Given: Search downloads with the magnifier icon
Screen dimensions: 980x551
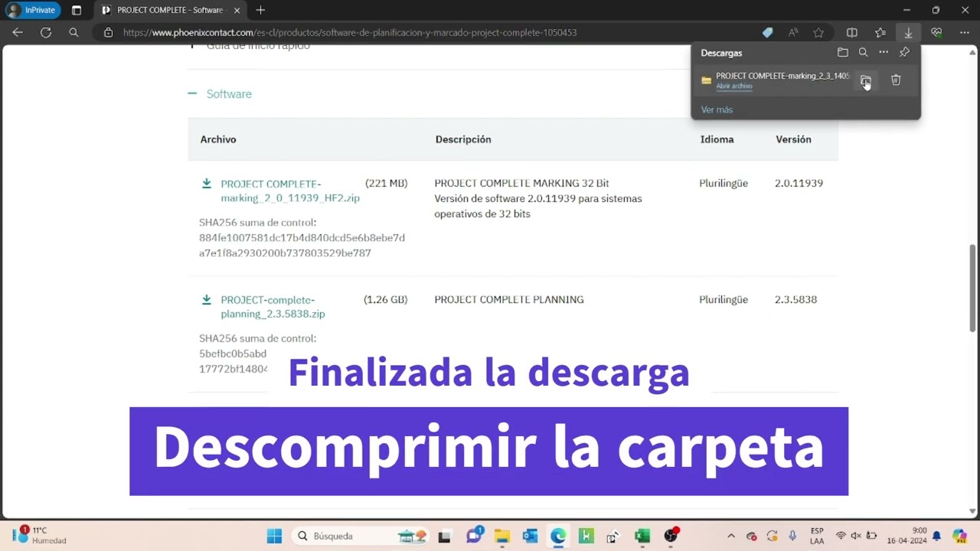Looking at the screenshot, I should [x=863, y=53].
